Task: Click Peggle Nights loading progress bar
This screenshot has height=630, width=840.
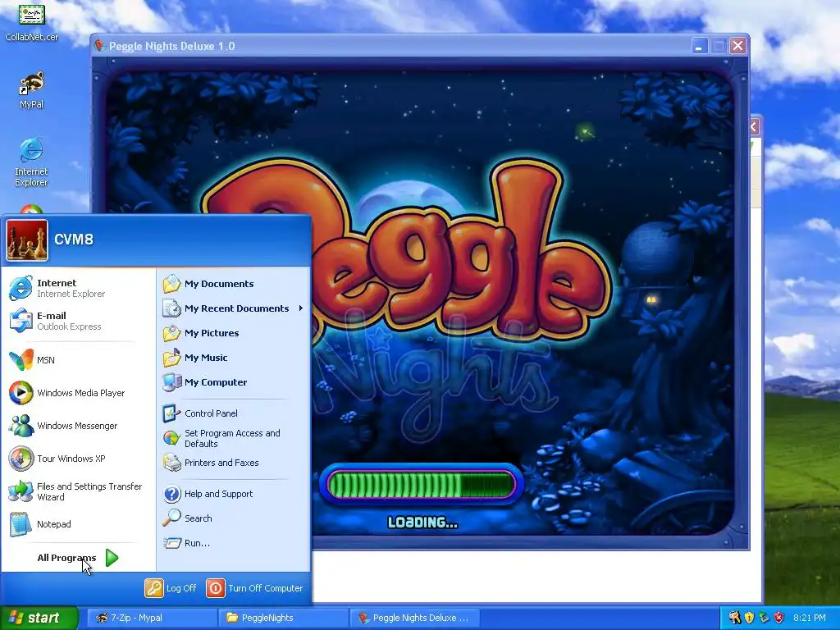Action: pyautogui.click(x=421, y=484)
